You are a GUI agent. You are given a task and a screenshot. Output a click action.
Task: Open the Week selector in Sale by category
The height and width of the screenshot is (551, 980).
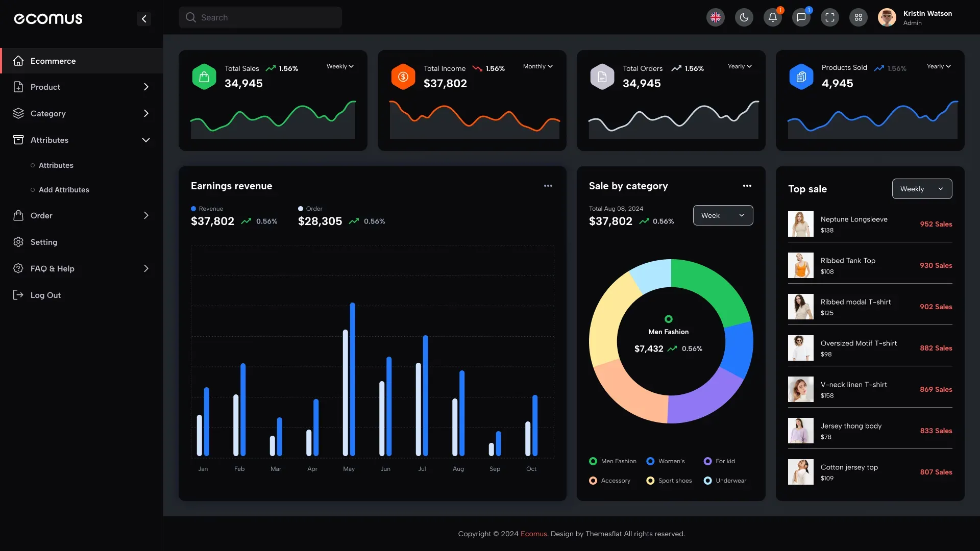click(723, 215)
